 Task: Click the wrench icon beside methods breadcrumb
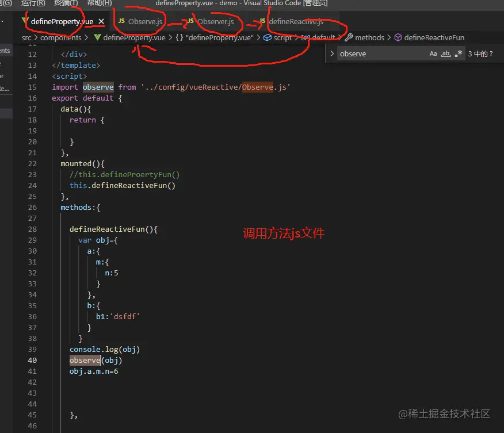(349, 37)
